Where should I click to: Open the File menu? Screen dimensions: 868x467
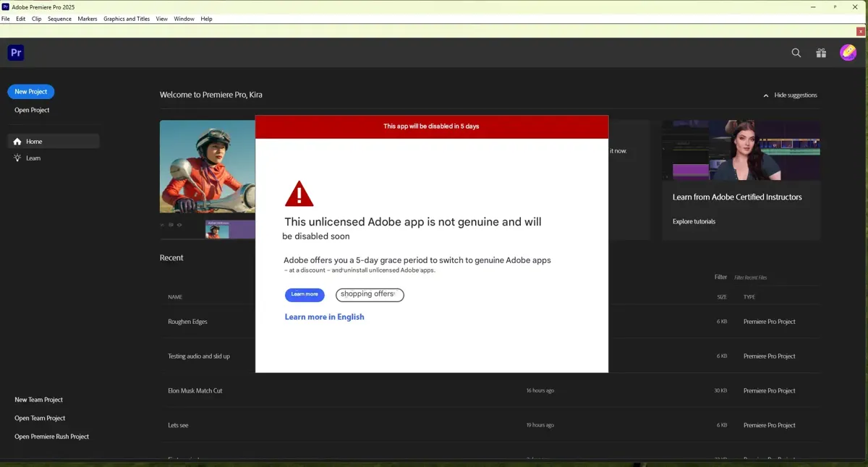click(6, 19)
